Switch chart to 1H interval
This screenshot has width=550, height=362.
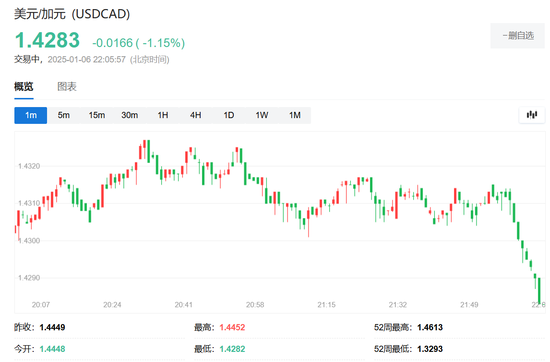[x=163, y=115]
